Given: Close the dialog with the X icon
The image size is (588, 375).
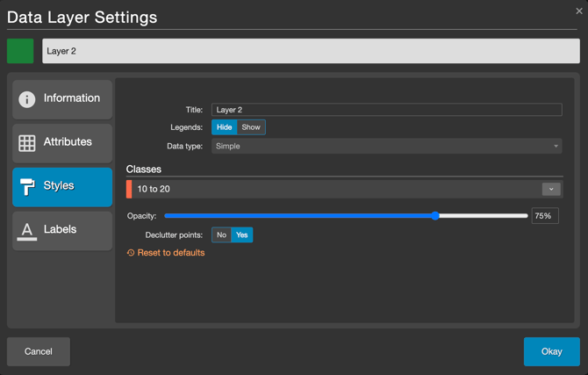Looking at the screenshot, I should pyautogui.click(x=578, y=11).
